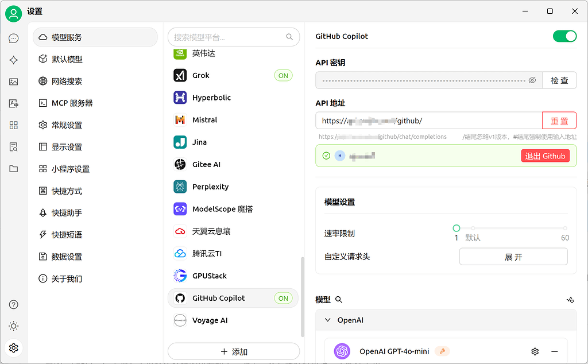Expand custom request headers with 展开
Viewport: 588px width, 364px height.
513,257
